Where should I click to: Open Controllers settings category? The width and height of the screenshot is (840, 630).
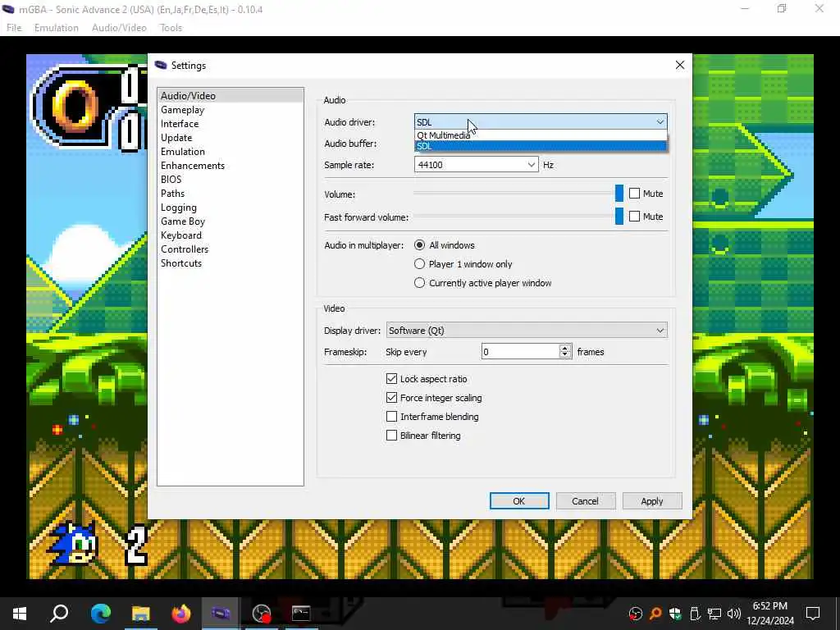(231, 249)
